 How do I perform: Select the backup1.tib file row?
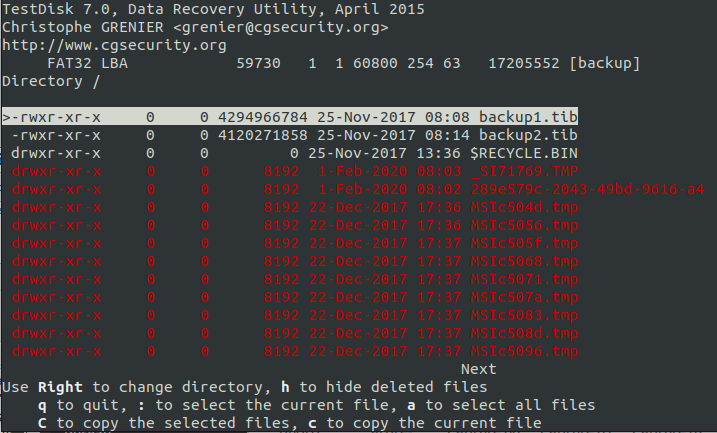point(528,117)
